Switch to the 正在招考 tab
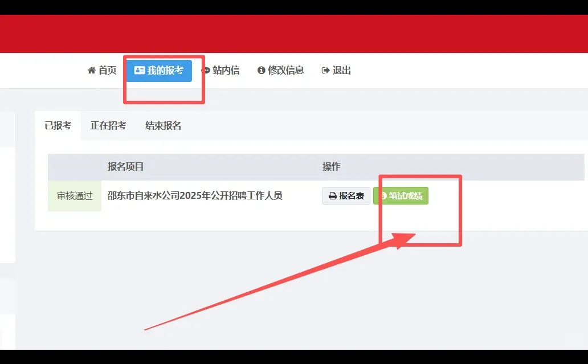The height and width of the screenshot is (364, 588). (108, 125)
